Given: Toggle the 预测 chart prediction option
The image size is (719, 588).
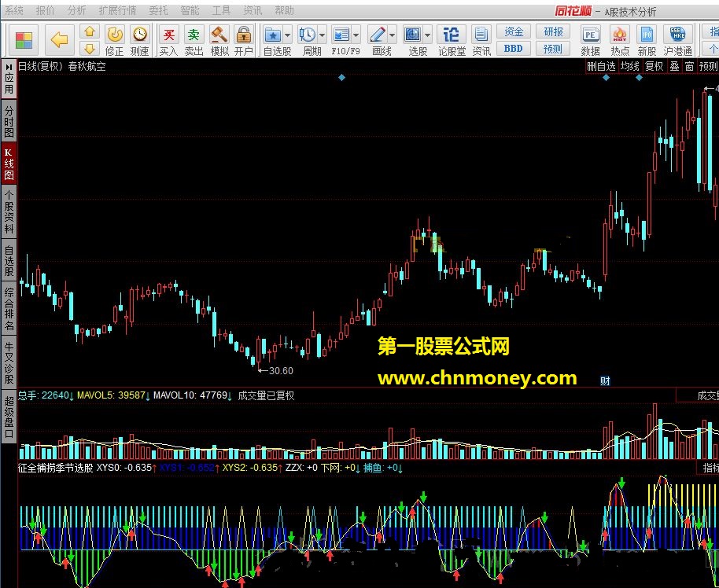Looking at the screenshot, I should tap(709, 67).
